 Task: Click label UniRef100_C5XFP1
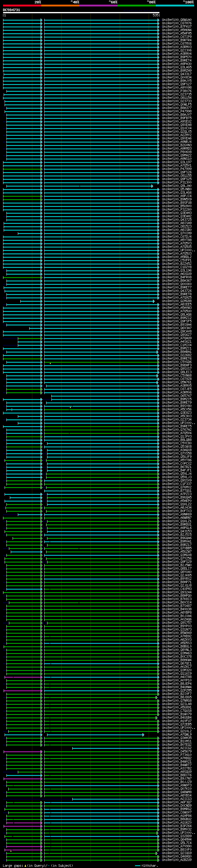(177, 260)
